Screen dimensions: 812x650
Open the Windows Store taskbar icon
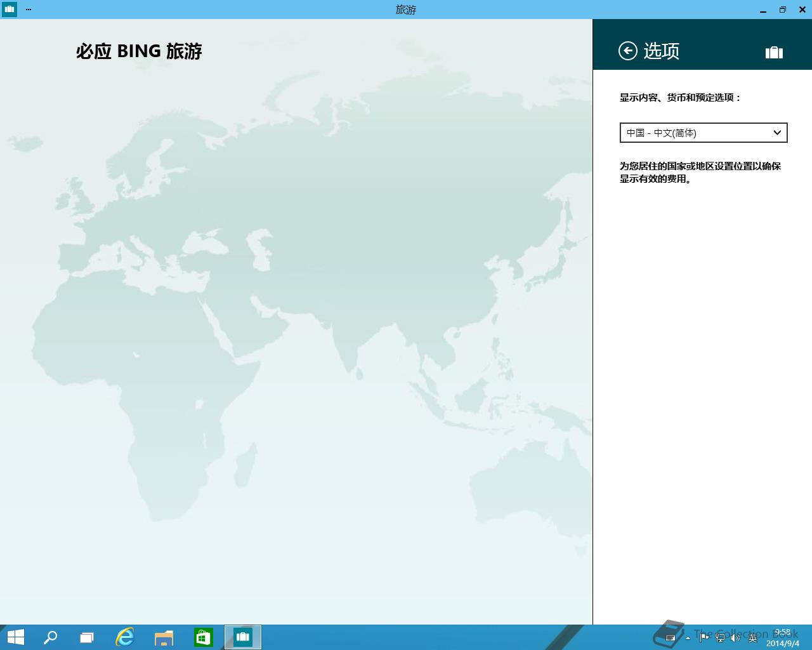tap(203, 637)
